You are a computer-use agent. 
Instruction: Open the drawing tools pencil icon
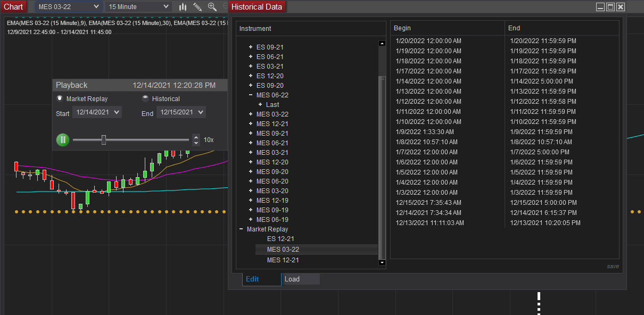click(197, 7)
